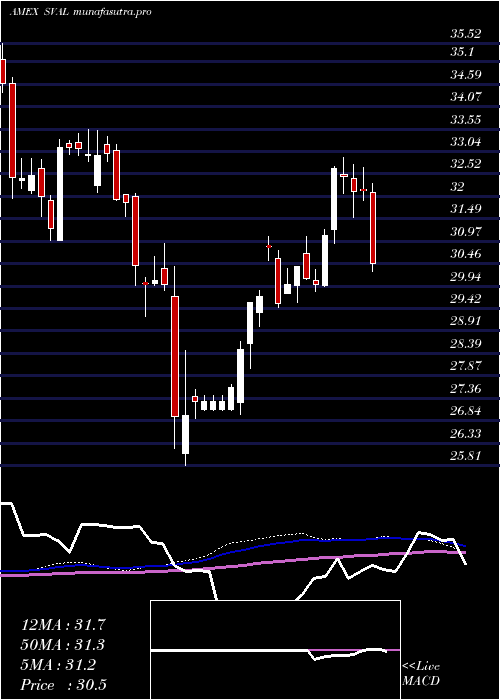Click the 32.52 price axis label
This screenshot has height=700, width=500.
[466, 164]
